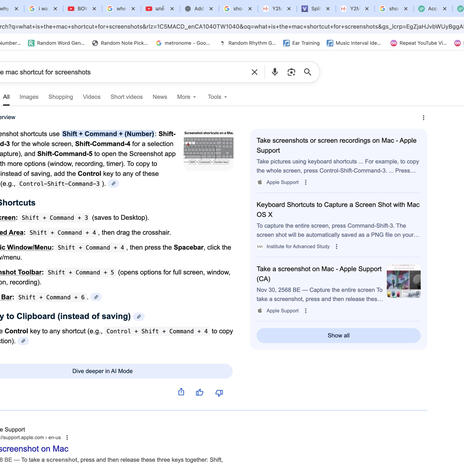Open options for first Apple Support source card
The width and height of the screenshot is (464, 464).
pyautogui.click(x=306, y=182)
